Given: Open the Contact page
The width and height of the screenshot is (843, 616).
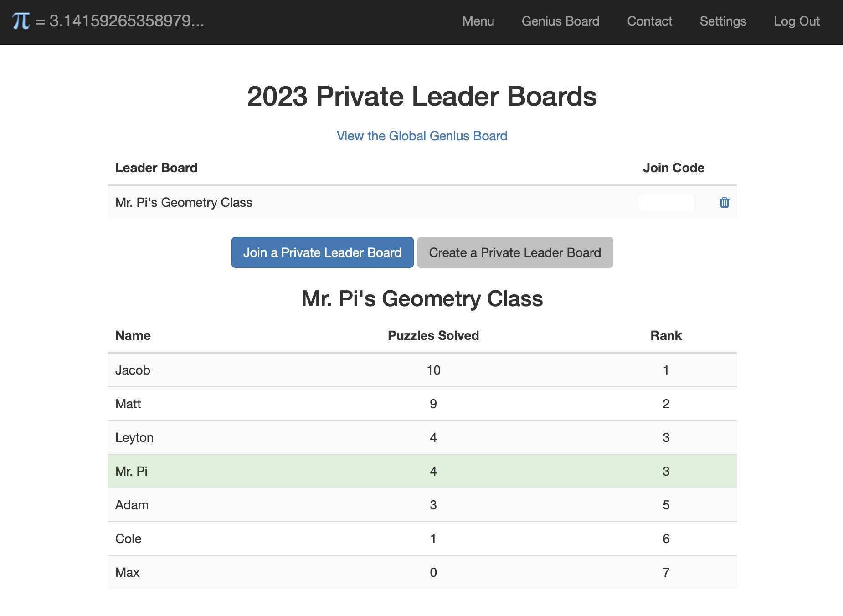Looking at the screenshot, I should point(649,21).
